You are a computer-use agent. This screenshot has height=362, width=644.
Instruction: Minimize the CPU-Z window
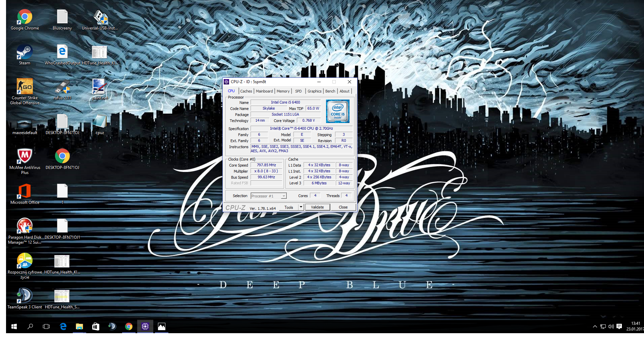[319, 82]
